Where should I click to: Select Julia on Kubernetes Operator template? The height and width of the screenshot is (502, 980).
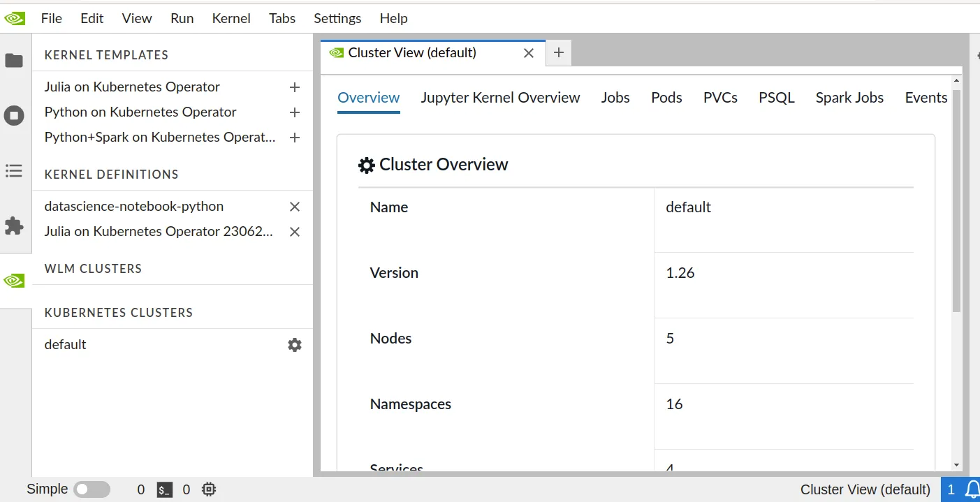tap(132, 87)
